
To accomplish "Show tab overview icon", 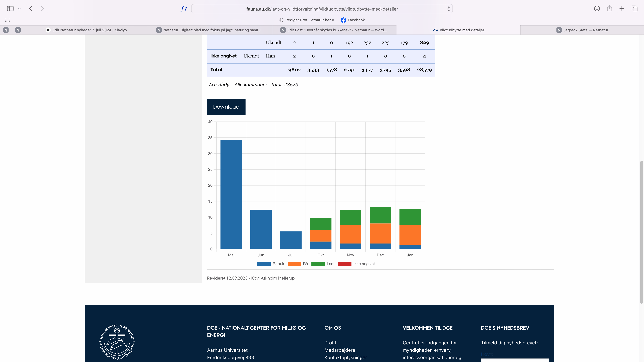I will pyautogui.click(x=634, y=9).
